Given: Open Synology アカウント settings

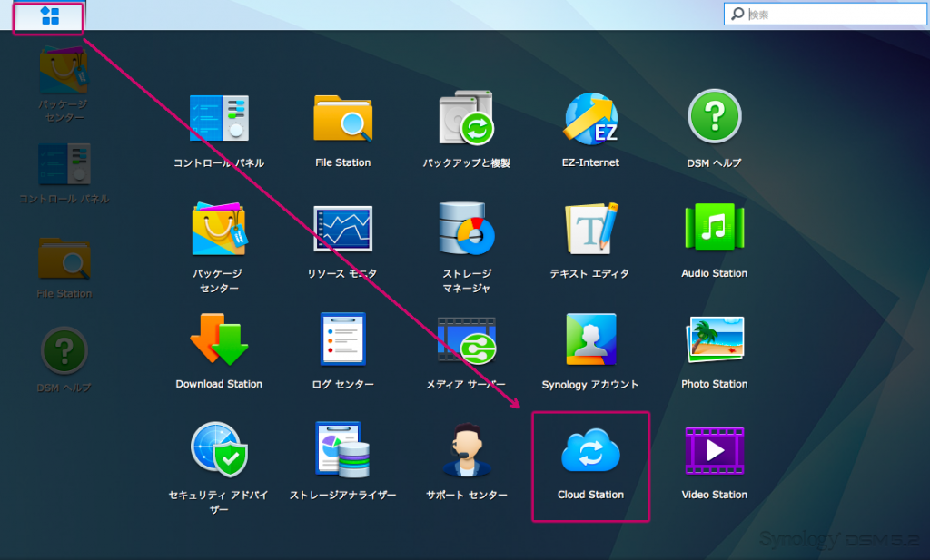Looking at the screenshot, I should point(590,339).
